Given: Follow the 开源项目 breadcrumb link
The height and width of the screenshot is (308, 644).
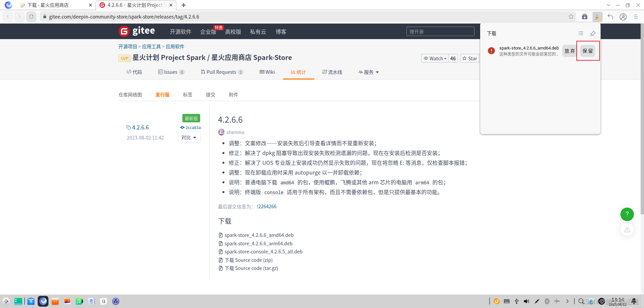Looking at the screenshot, I should (x=128, y=47).
